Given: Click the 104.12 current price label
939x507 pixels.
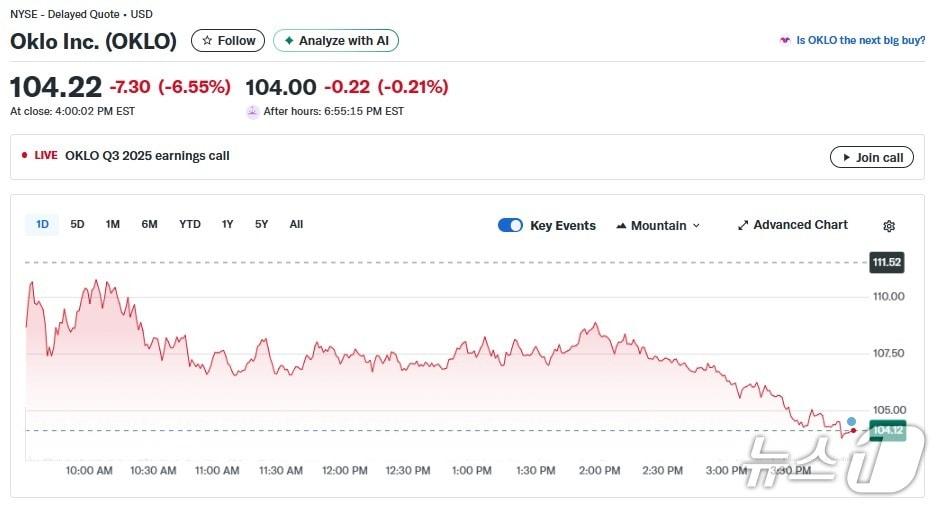Looking at the screenshot, I should pos(887,431).
